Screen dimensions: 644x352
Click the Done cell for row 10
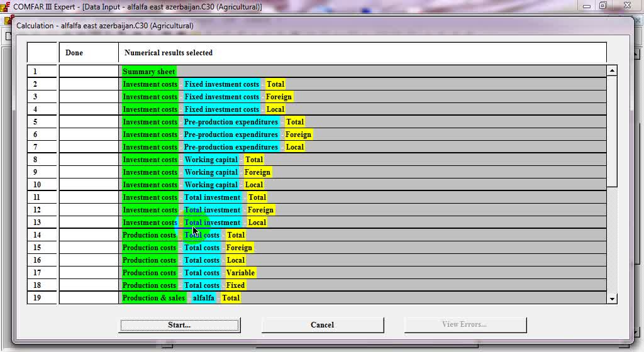(x=89, y=185)
